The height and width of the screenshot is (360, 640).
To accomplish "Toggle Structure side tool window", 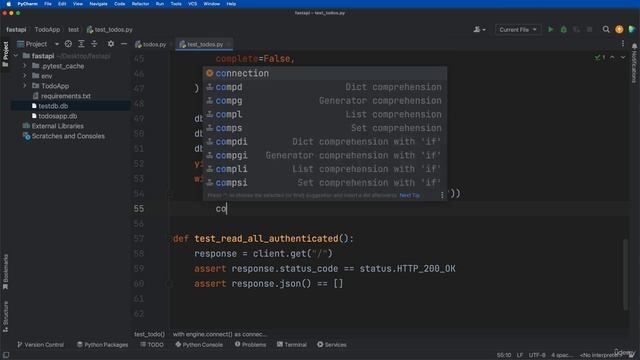I will tap(5, 317).
